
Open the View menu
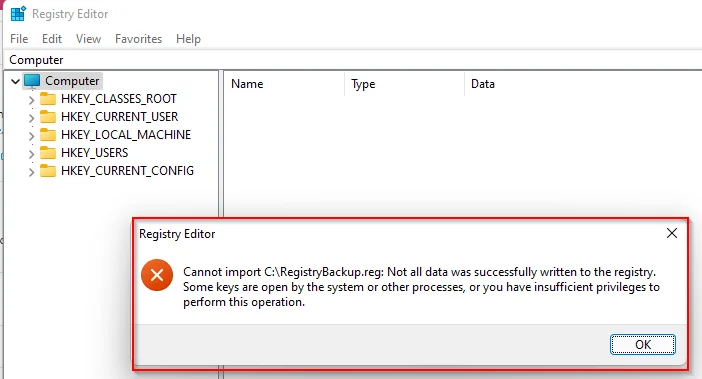(x=88, y=39)
